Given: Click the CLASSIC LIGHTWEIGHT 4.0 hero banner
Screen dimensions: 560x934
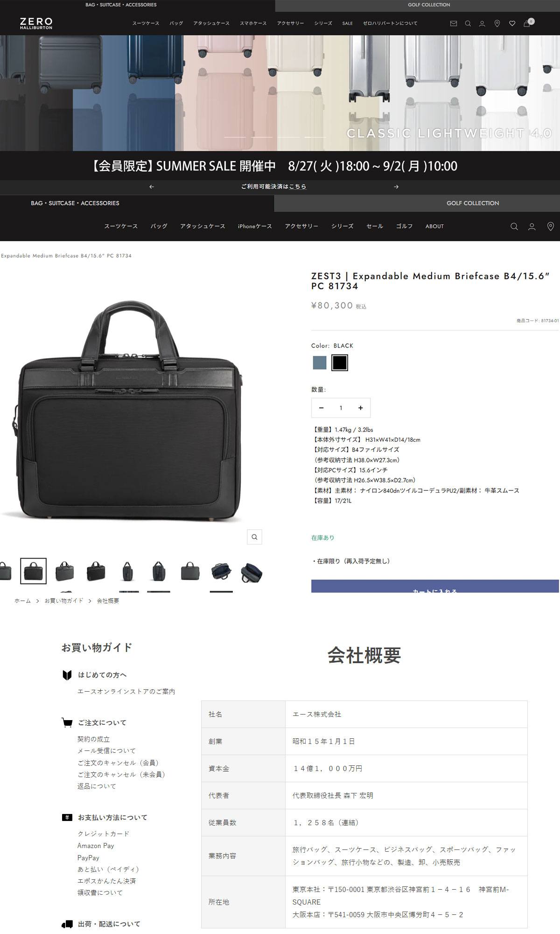Looking at the screenshot, I should pyautogui.click(x=280, y=93).
